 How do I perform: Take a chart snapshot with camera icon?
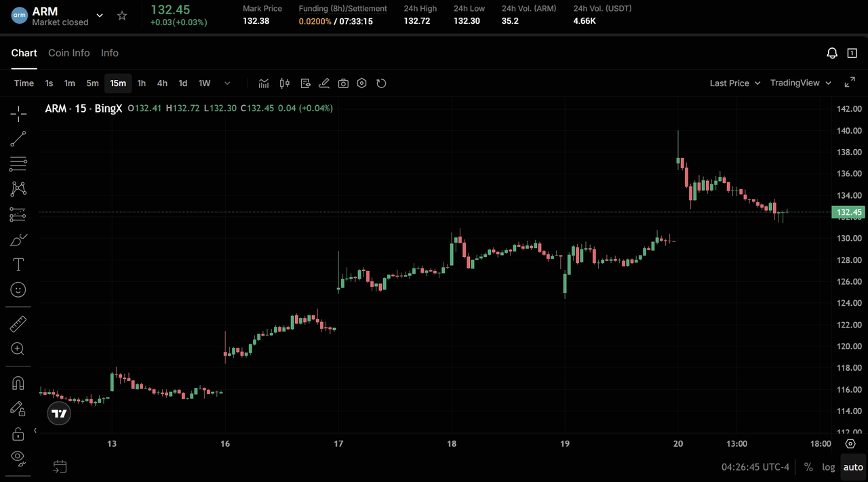click(x=343, y=83)
